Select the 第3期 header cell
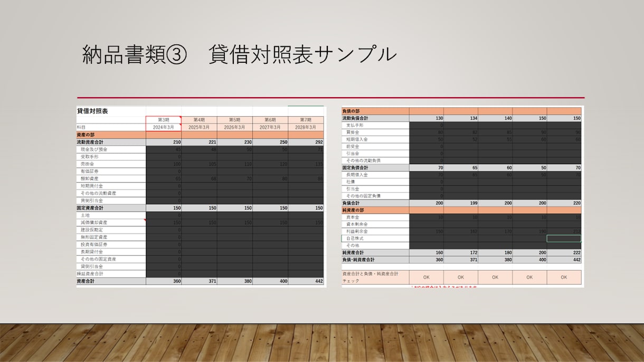 point(164,120)
